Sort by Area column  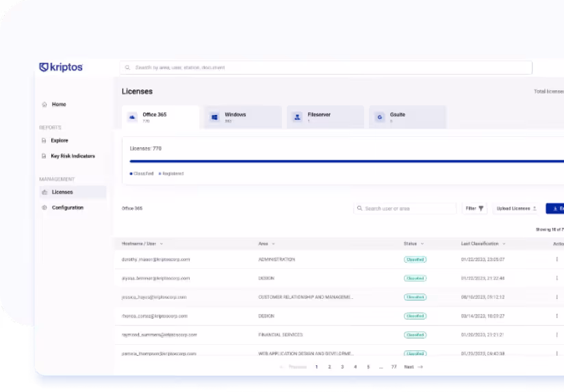coord(266,244)
